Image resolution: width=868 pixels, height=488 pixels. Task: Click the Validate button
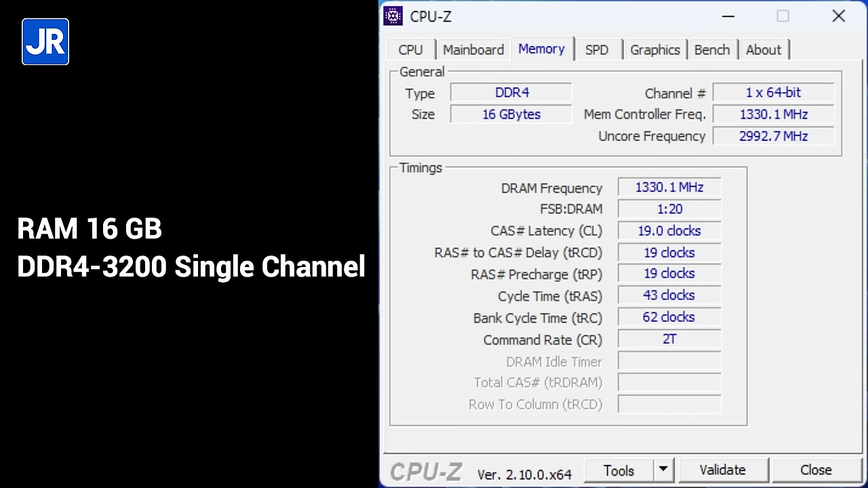tap(722, 470)
